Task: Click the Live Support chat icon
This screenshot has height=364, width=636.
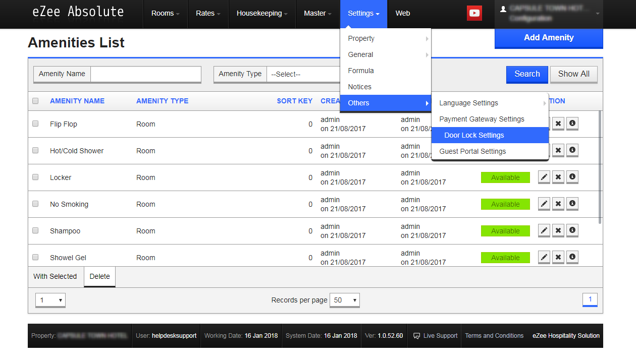Action: point(417,336)
